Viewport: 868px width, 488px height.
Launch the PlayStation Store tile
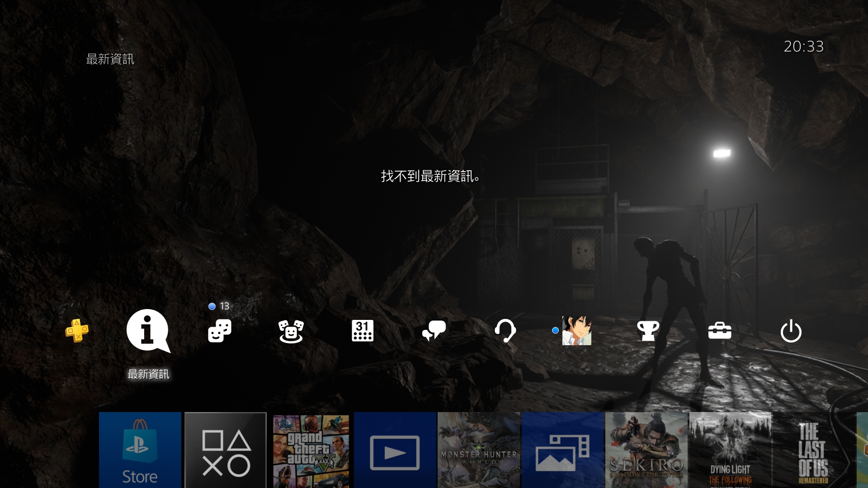[140, 450]
